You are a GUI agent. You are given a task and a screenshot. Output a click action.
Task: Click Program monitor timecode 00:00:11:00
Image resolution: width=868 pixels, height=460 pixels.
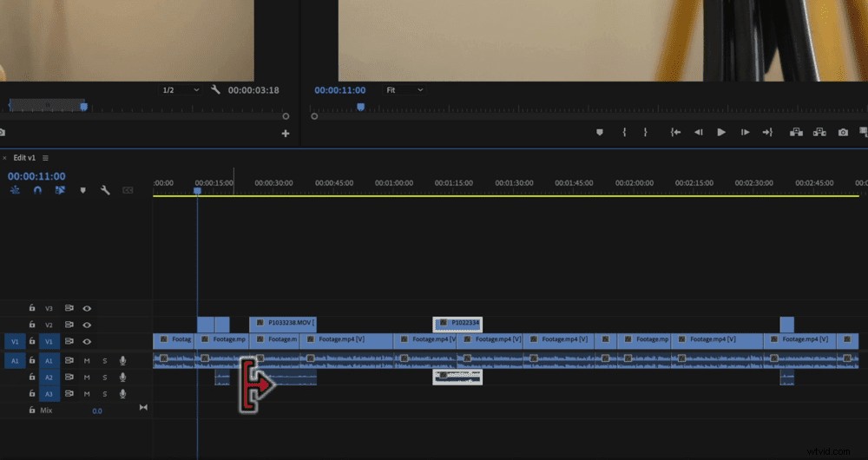pyautogui.click(x=340, y=90)
